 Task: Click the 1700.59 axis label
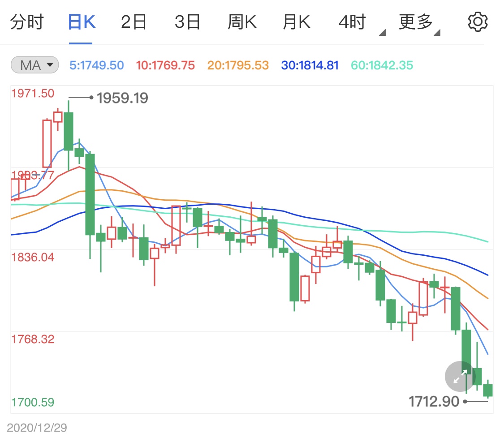tap(33, 402)
